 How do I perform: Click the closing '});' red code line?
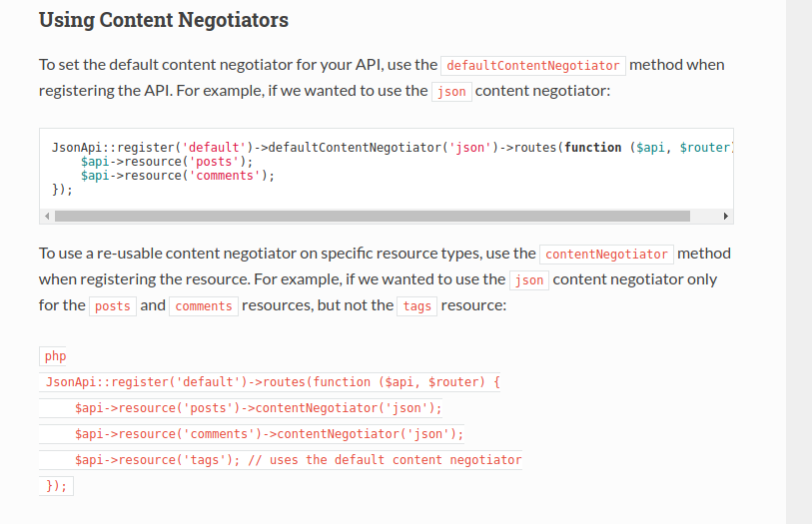[57, 486]
